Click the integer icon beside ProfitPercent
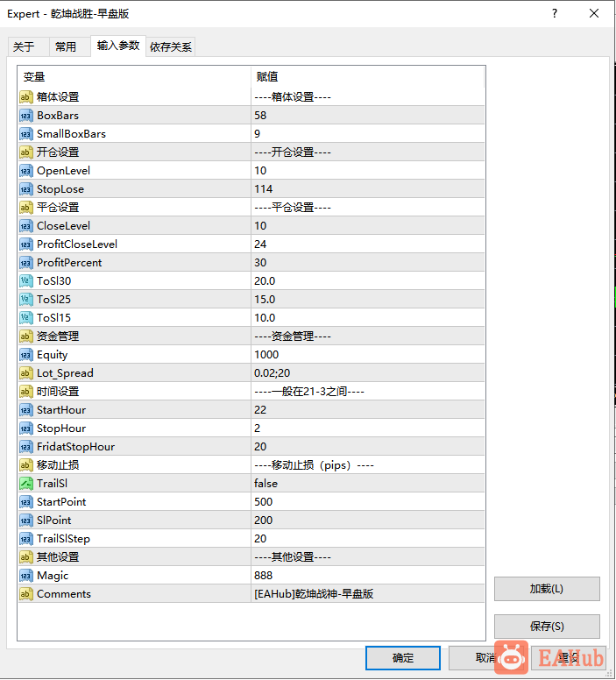The width and height of the screenshot is (616, 680). click(26, 263)
